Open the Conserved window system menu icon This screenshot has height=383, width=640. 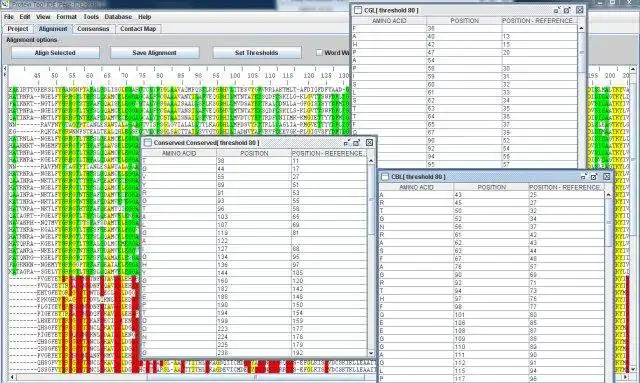pyautogui.click(x=148, y=143)
